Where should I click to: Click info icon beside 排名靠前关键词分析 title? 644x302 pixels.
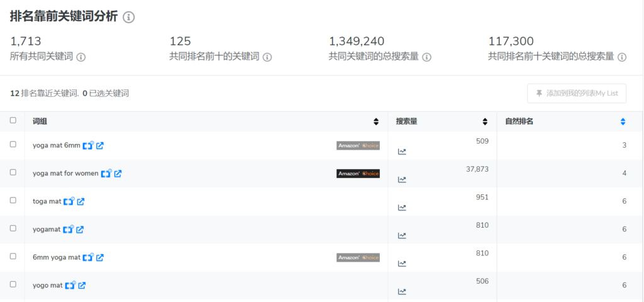pos(128,18)
